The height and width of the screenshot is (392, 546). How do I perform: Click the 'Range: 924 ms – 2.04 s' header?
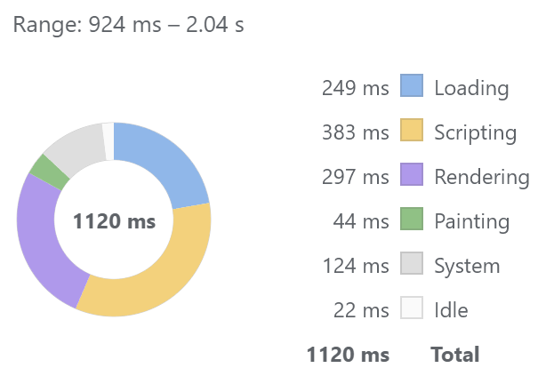[128, 25]
